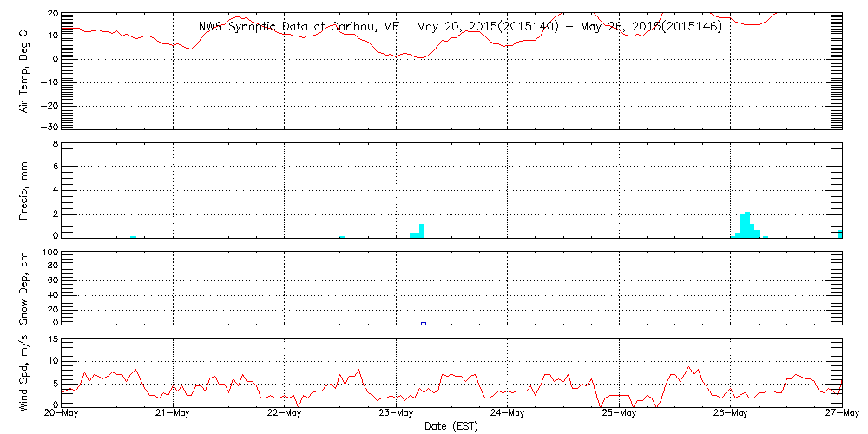
Task: Select the 24-May date tick label
Action: coord(507,414)
